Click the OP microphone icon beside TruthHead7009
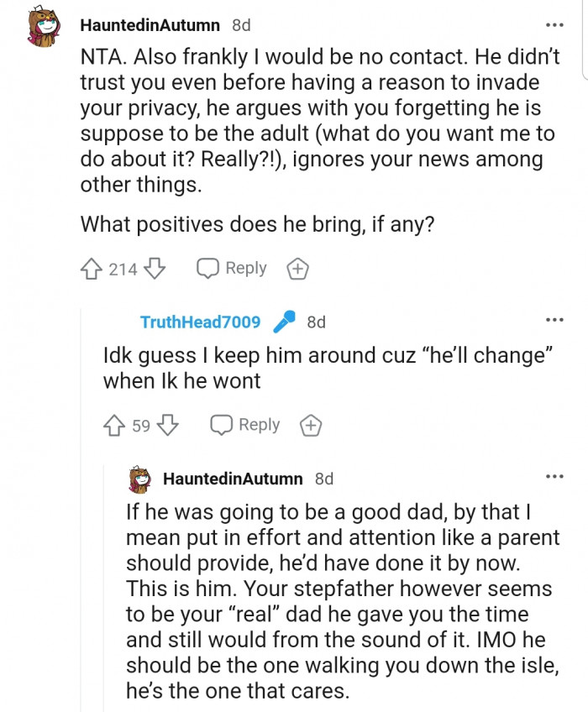Viewport: 588px width, 712px height. click(286, 322)
